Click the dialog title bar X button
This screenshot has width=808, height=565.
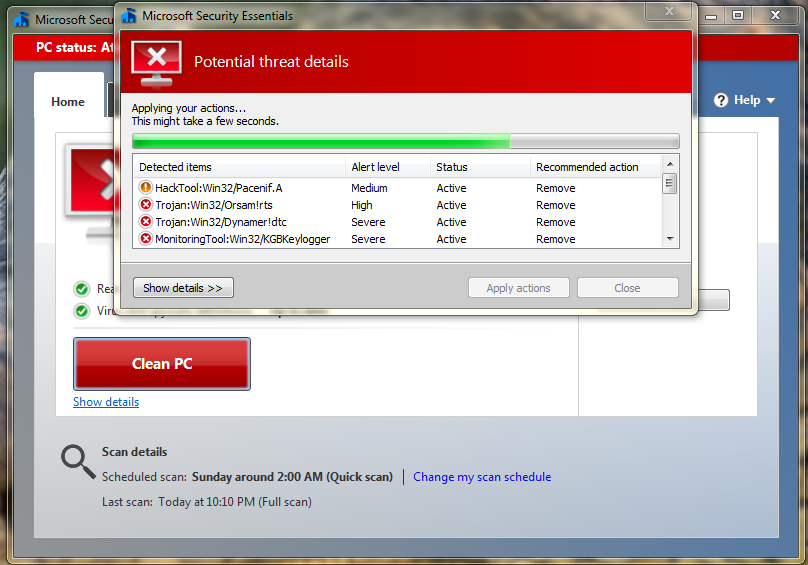669,12
